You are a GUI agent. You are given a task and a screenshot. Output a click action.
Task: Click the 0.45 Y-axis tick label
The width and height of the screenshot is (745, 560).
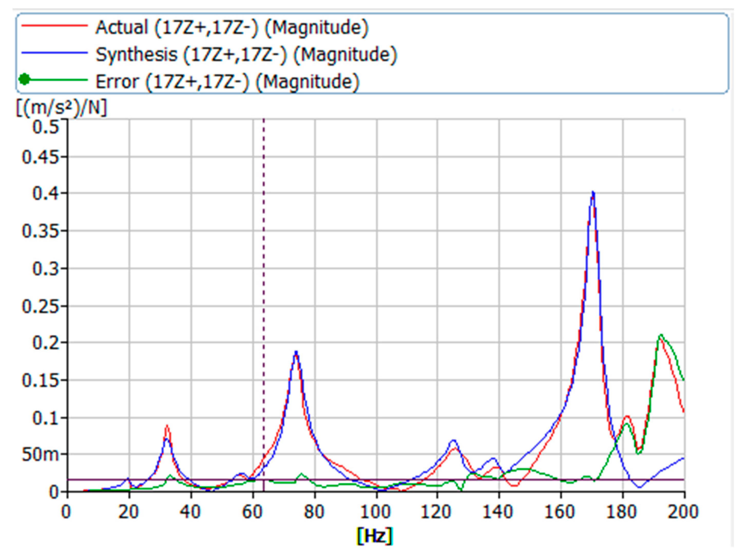pyautogui.click(x=41, y=157)
